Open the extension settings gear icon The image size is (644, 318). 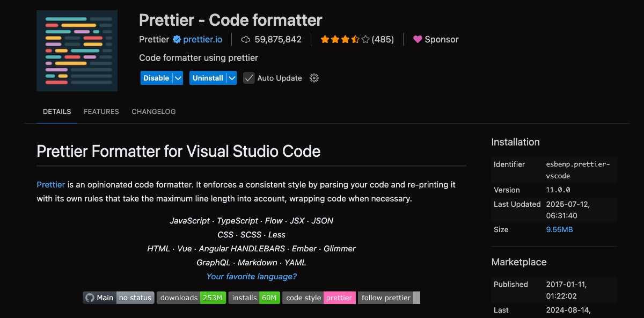313,78
